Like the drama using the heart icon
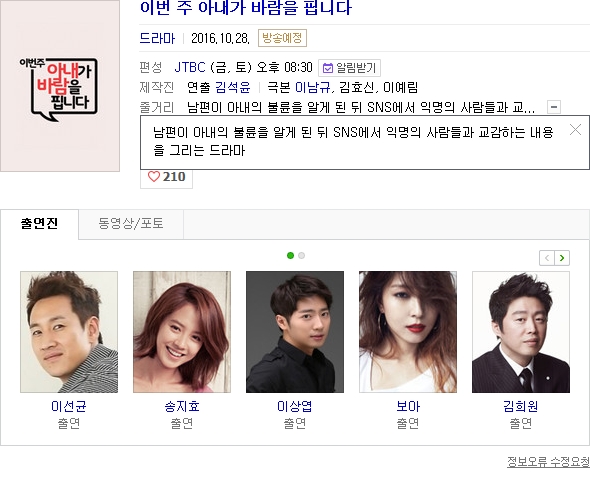 coord(154,177)
